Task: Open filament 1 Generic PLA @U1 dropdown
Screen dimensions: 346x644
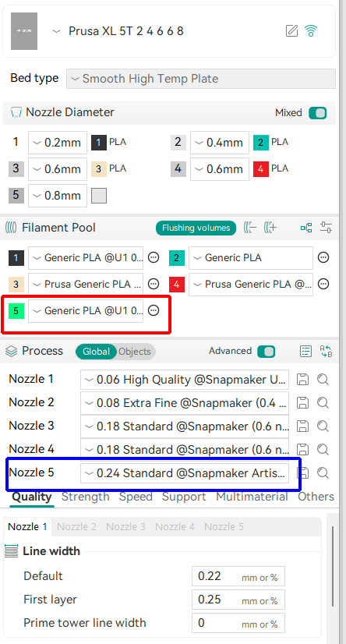Action: click(x=86, y=258)
